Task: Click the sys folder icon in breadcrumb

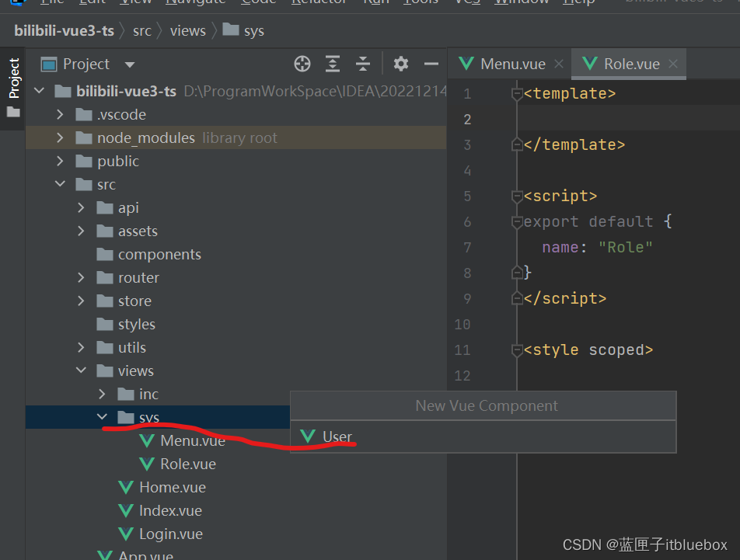Action: click(230, 30)
